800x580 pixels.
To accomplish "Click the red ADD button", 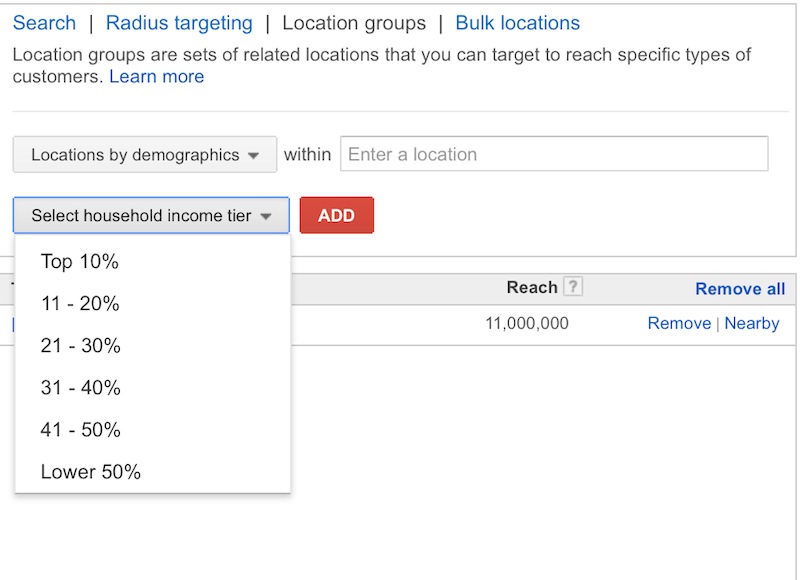I will pyautogui.click(x=337, y=215).
